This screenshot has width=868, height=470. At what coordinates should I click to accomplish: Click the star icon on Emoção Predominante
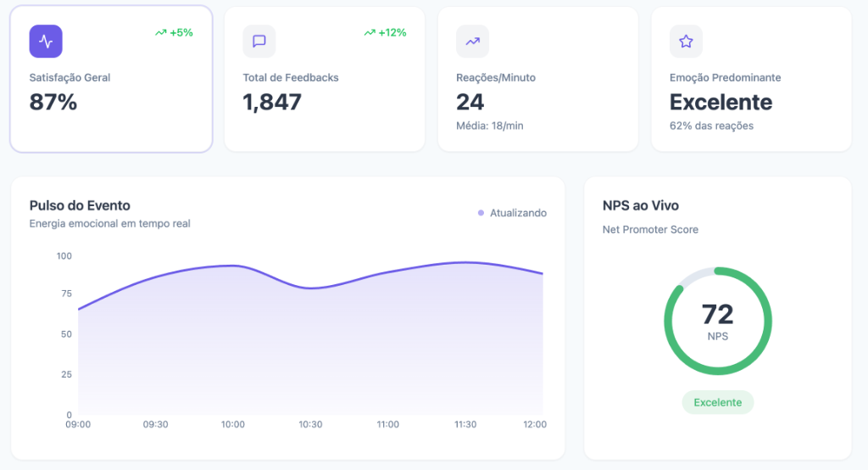point(686,42)
